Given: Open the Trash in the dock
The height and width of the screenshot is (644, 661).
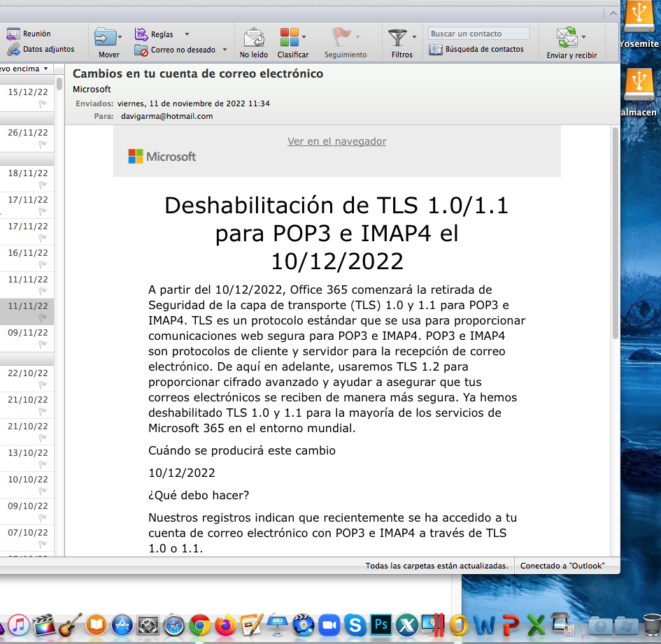Looking at the screenshot, I should click(652, 625).
